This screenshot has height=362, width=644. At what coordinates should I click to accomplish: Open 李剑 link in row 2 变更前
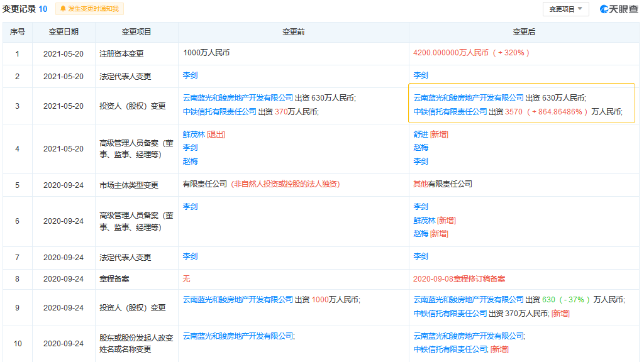190,75
